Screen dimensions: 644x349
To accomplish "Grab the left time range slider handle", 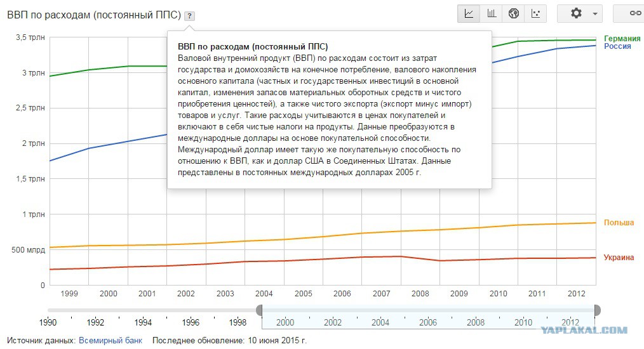I will coord(259,310).
